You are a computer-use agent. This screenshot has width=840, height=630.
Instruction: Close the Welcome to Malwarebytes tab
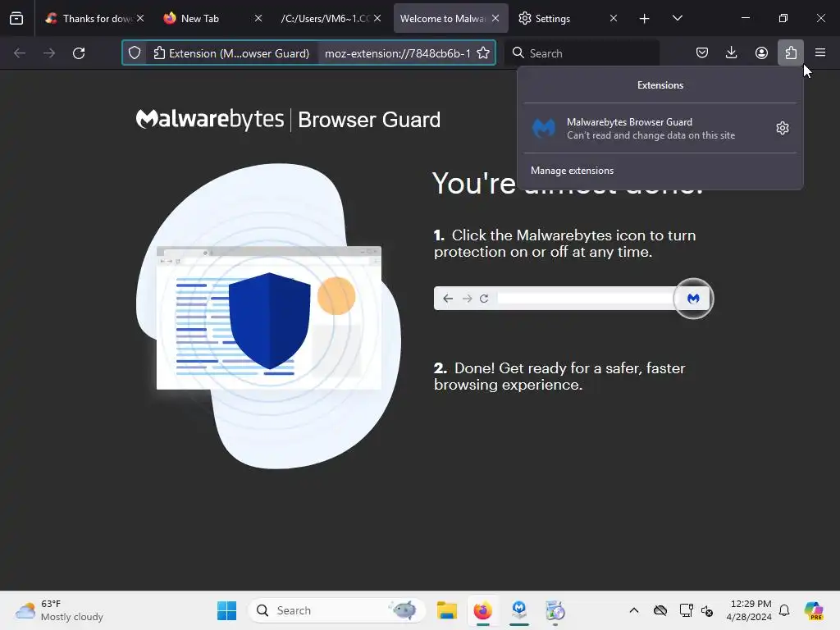(495, 18)
